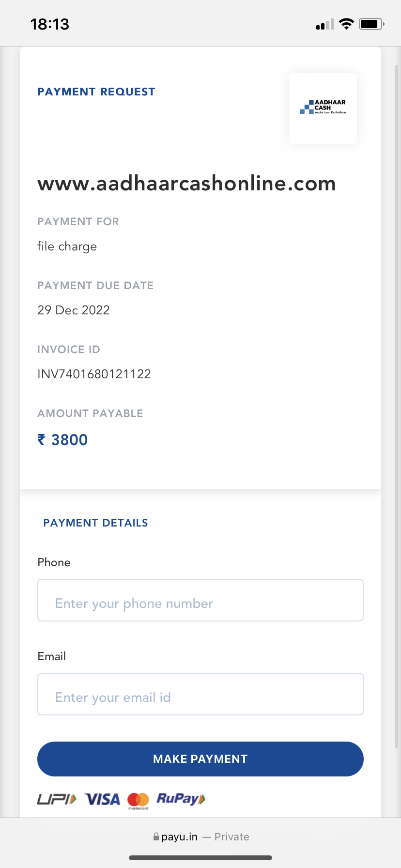Click the PAYMENT REQUEST header

96,92
